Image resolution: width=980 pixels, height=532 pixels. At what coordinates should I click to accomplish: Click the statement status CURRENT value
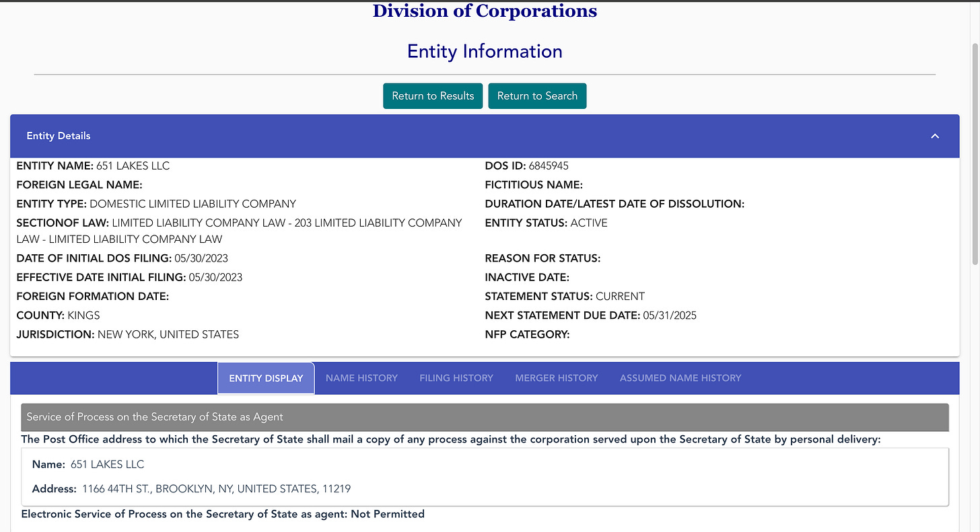[x=620, y=296]
